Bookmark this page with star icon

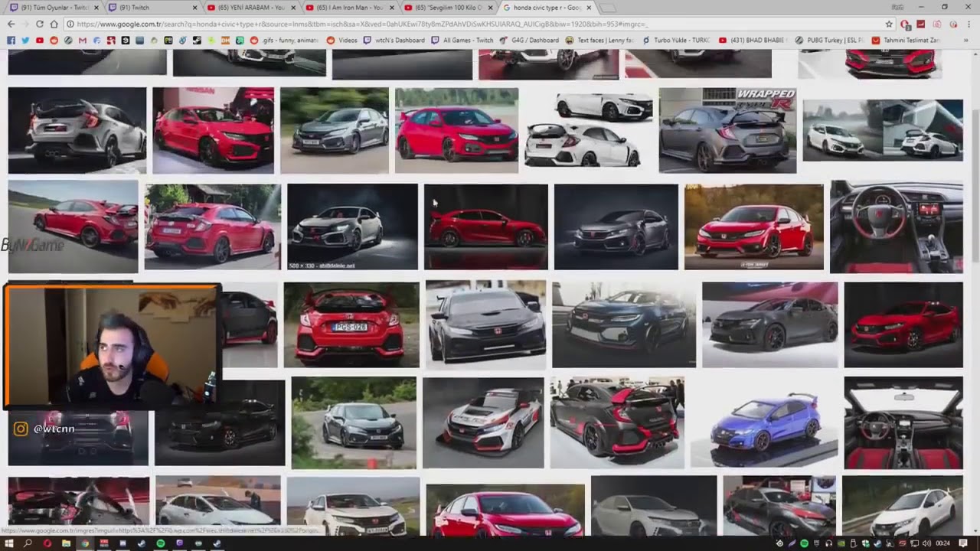coord(889,24)
